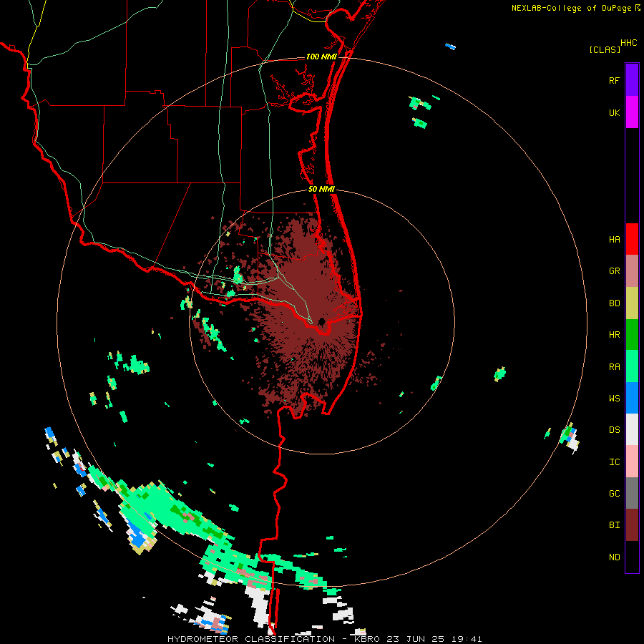Click the "BD" legend label

(614, 303)
